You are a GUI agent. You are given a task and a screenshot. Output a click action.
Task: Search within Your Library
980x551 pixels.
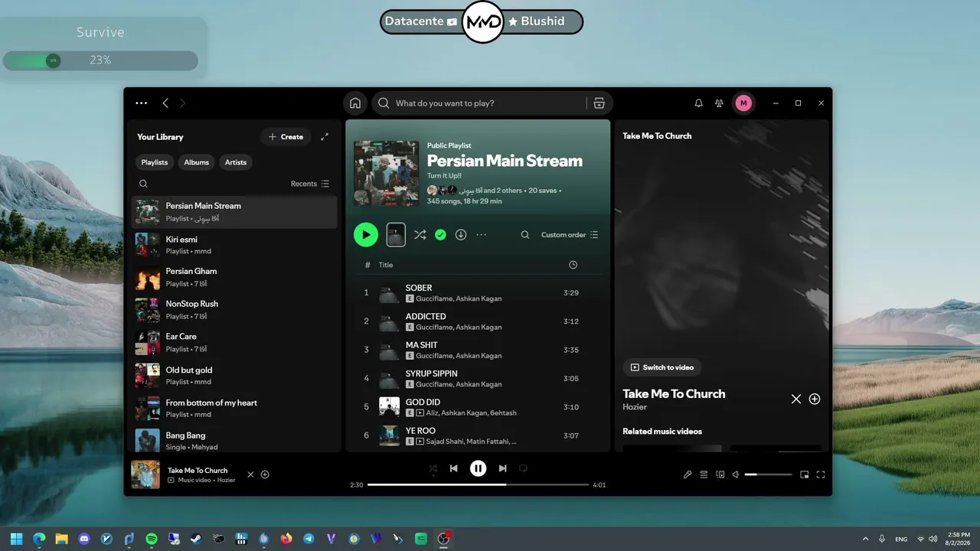coord(143,184)
